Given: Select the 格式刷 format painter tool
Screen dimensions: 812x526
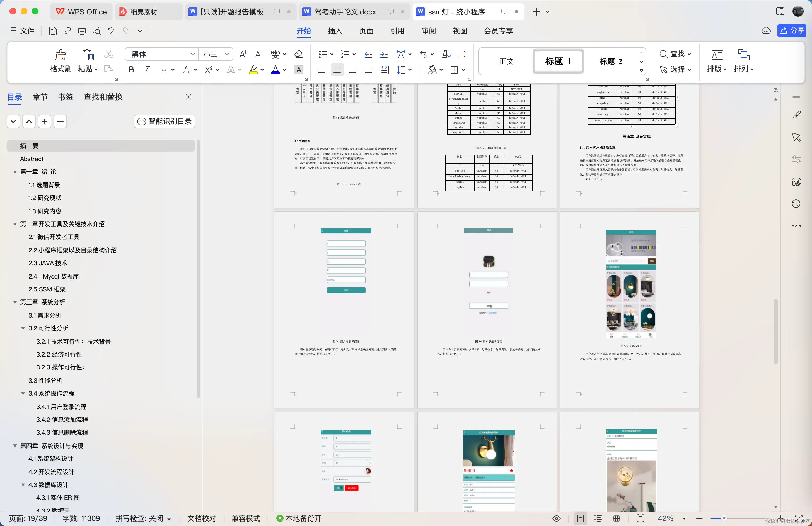Looking at the screenshot, I should point(60,60).
